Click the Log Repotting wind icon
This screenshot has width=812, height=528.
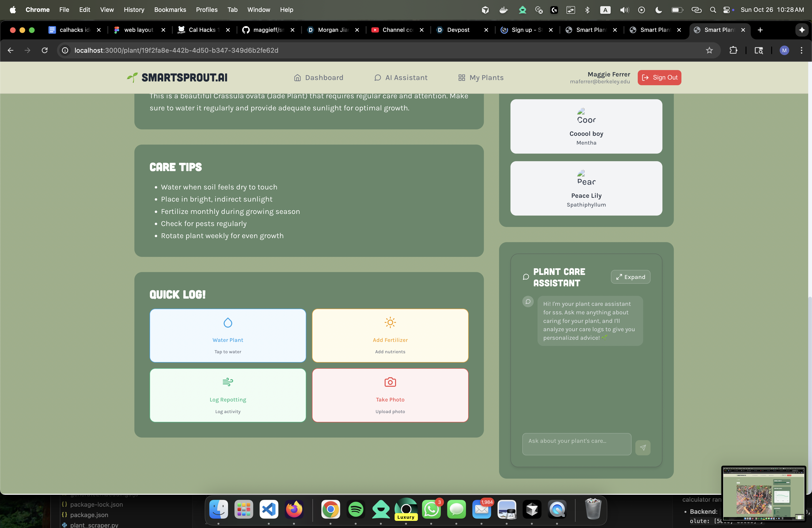pyautogui.click(x=227, y=382)
